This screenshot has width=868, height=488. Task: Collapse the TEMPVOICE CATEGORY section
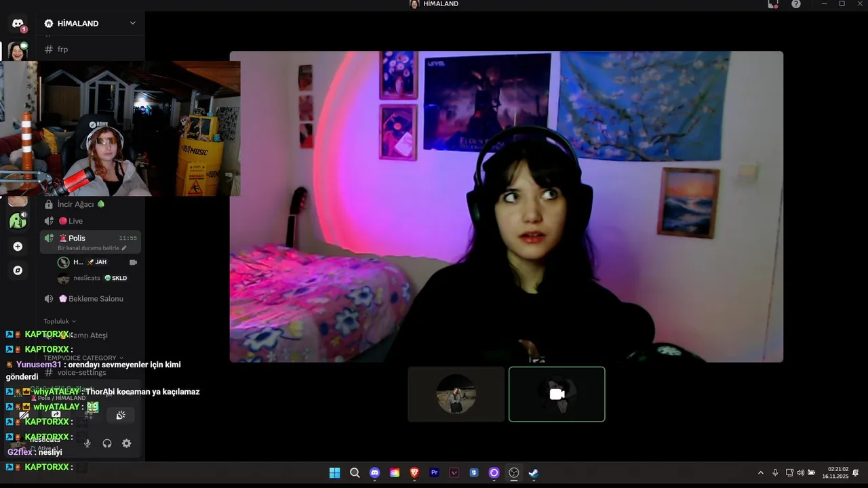click(x=83, y=358)
